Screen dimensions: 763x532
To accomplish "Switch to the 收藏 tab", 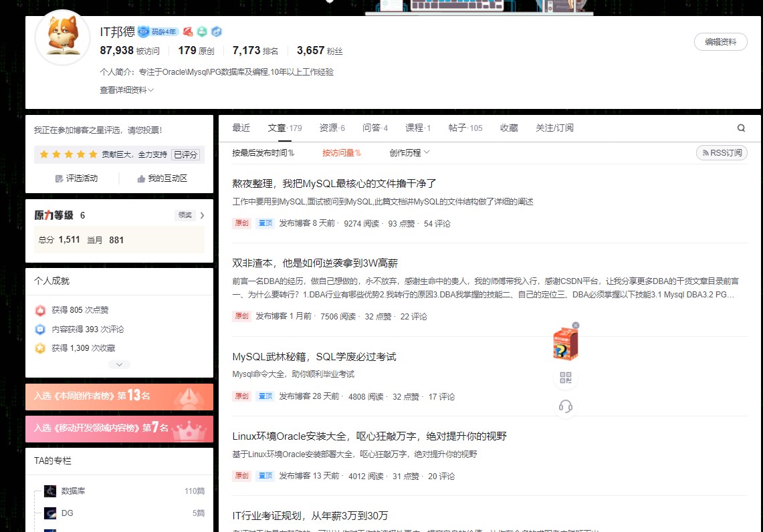I will pos(509,128).
